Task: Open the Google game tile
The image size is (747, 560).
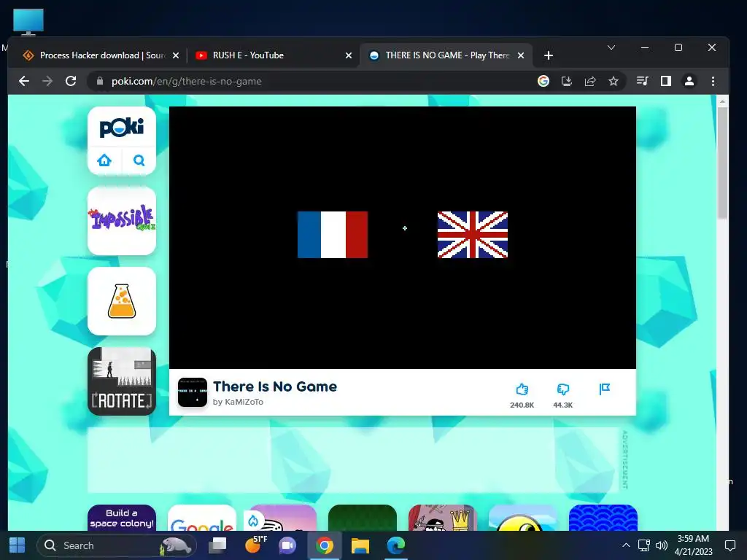Action: [202, 518]
